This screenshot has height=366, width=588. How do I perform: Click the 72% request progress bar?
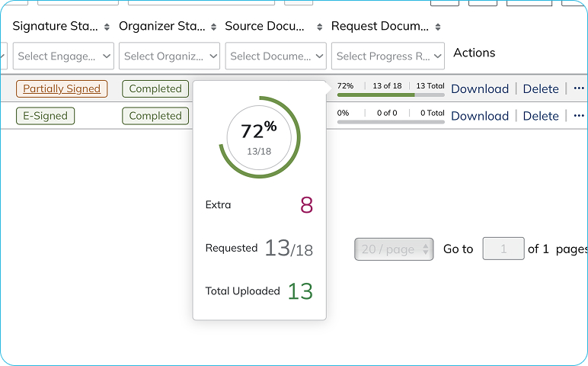click(391, 95)
